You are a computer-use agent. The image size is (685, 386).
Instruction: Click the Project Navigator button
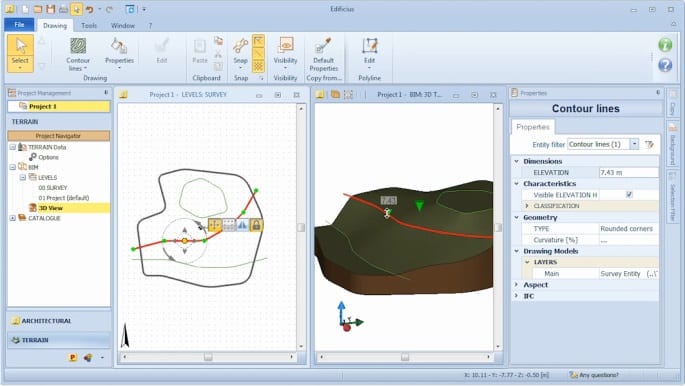coord(58,136)
